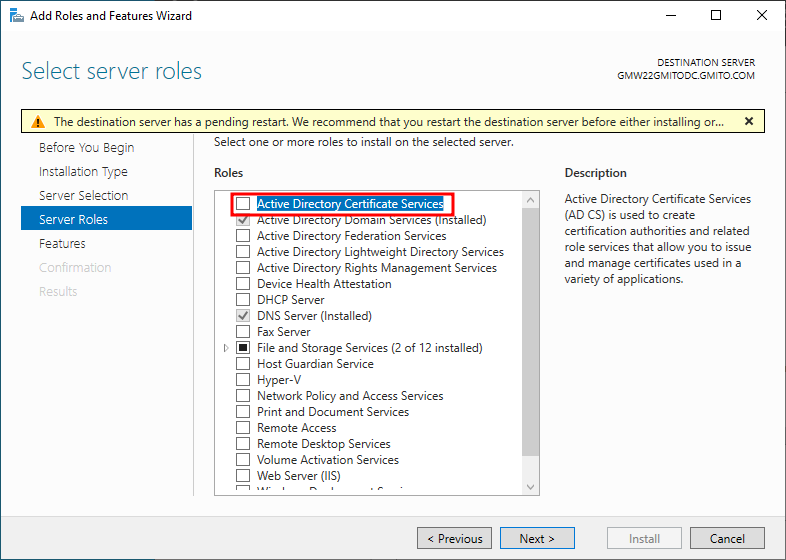Viewport: 786px width, 560px height.
Task: Select Active Directory Certificate Services label
Action: click(350, 204)
